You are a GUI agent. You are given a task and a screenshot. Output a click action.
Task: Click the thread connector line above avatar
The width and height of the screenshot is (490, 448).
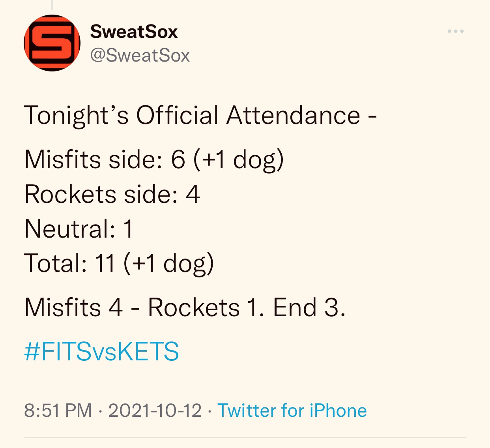tap(52, 4)
